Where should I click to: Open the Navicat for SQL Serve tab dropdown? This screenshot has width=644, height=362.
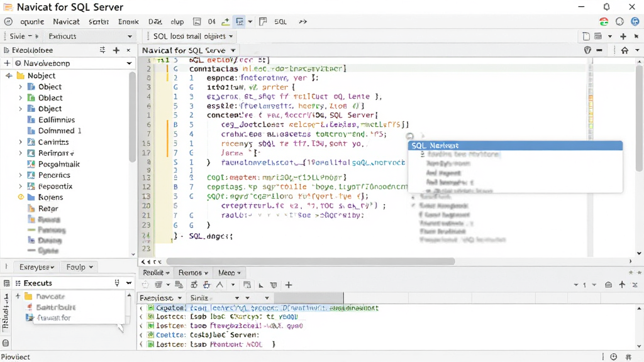pos(233,50)
